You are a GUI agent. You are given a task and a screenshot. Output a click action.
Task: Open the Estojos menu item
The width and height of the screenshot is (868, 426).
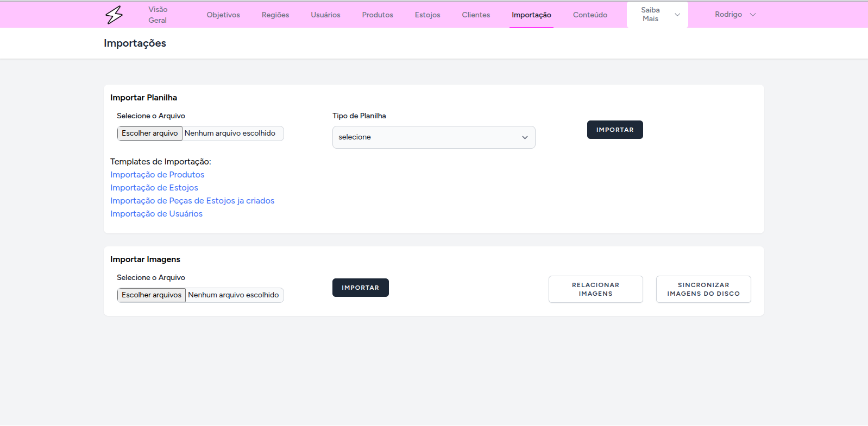pos(427,15)
